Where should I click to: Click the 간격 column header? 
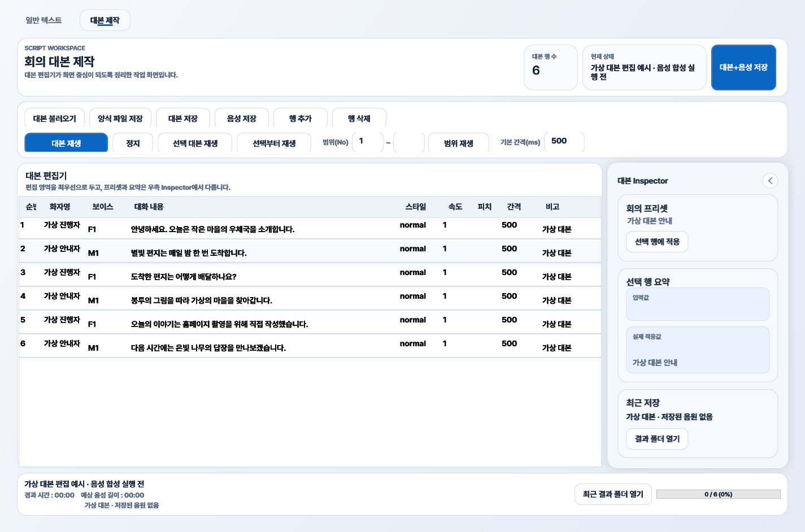(514, 207)
